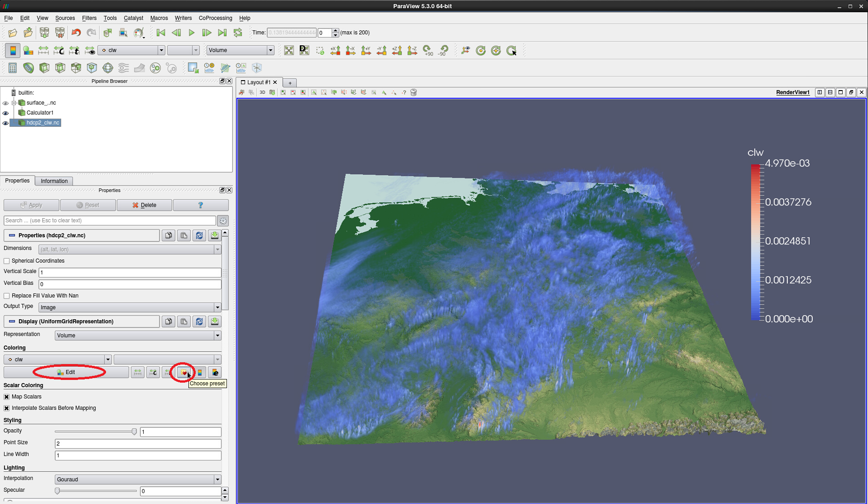The height and width of the screenshot is (504, 868).
Task: Click the Calculator filter icon
Action: [x=13, y=68]
